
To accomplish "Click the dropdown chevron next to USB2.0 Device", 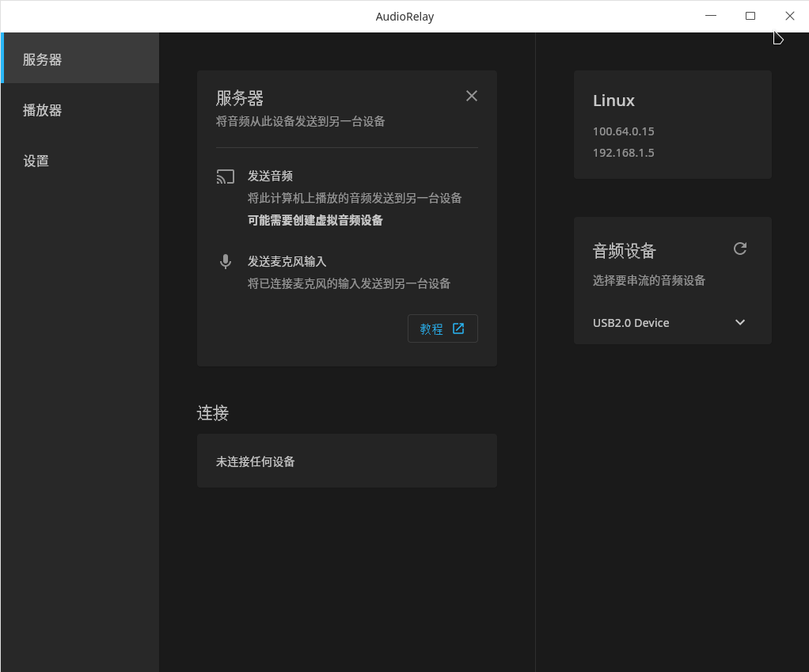I will [x=740, y=322].
